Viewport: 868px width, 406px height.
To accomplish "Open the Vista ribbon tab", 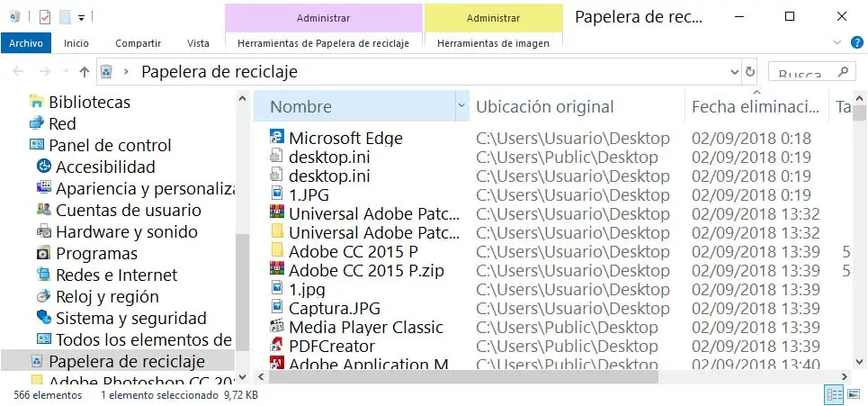I will tap(198, 42).
